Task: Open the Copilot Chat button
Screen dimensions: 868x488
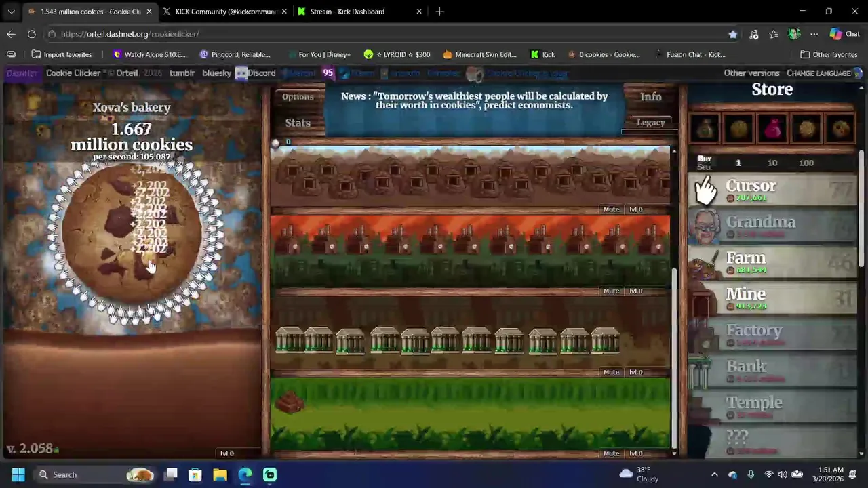Action: click(x=844, y=34)
